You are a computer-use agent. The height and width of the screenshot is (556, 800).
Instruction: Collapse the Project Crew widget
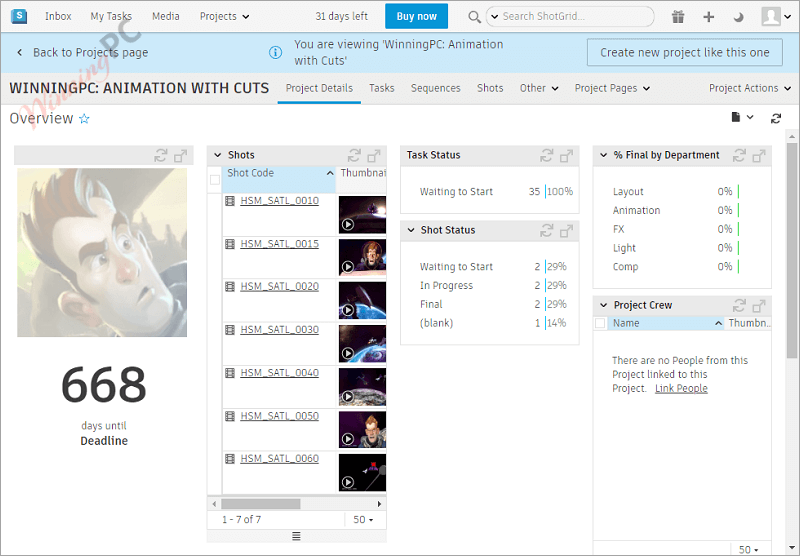coord(604,305)
